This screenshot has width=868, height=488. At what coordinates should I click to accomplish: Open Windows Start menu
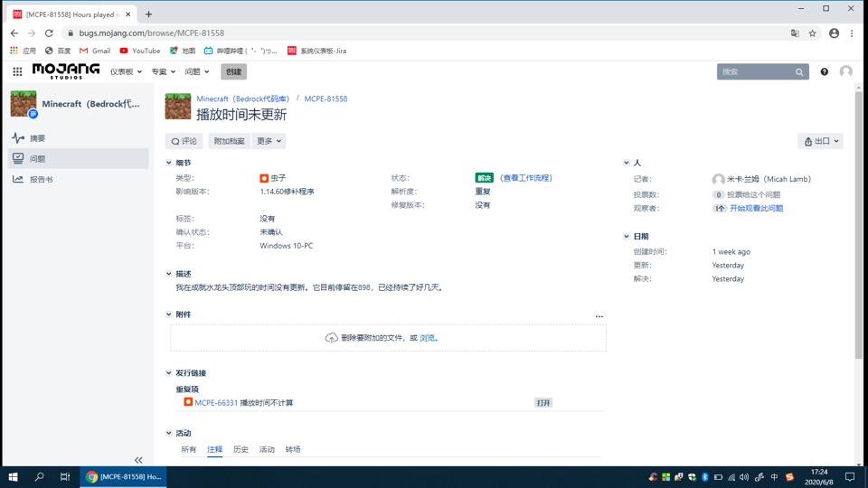point(13,476)
